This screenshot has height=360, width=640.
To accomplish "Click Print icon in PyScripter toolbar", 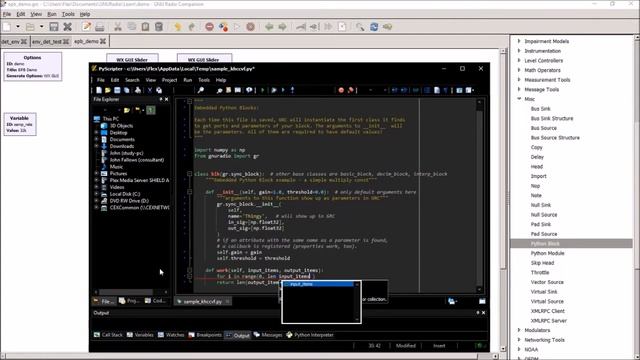I will pyautogui.click(x=138, y=90).
